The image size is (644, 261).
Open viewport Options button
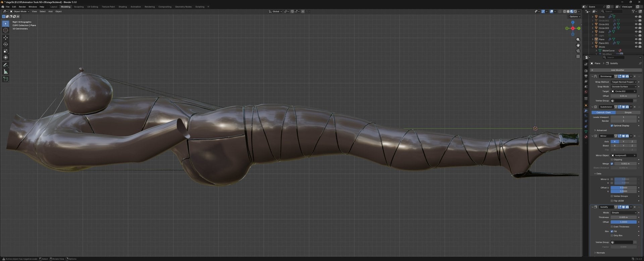click(x=575, y=16)
